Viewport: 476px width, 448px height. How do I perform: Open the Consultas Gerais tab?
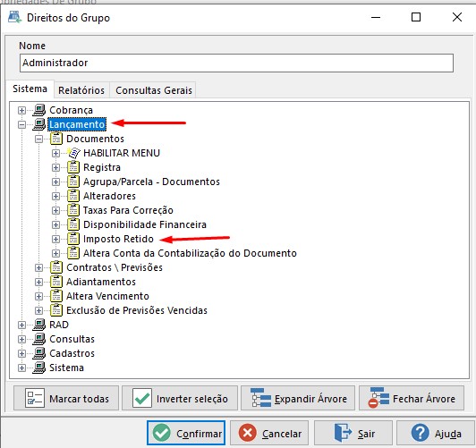[154, 90]
